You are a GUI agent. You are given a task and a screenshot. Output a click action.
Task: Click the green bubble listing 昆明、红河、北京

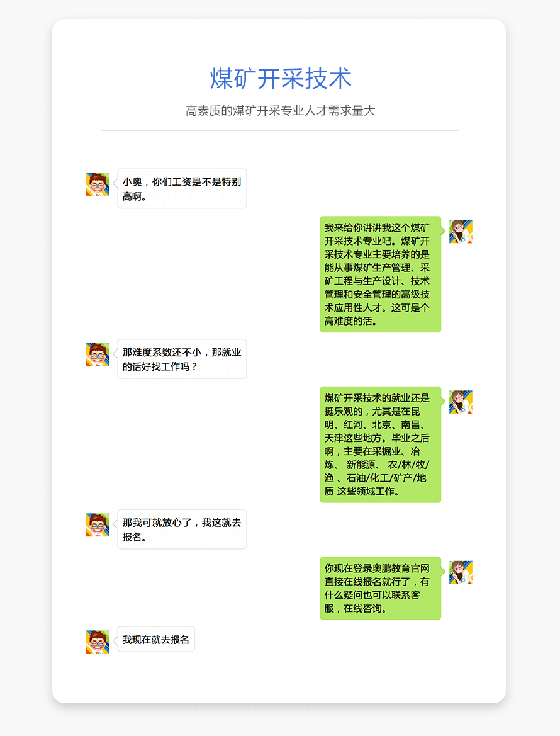pos(381,444)
